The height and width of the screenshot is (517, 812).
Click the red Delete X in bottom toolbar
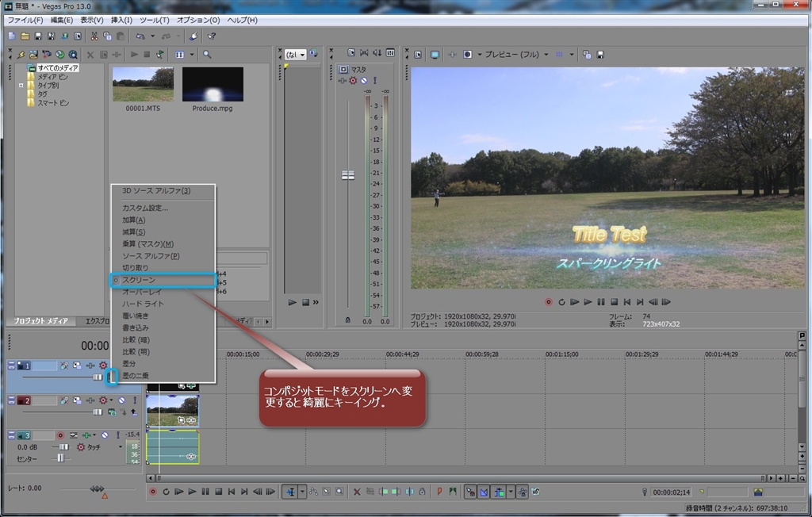(357, 492)
